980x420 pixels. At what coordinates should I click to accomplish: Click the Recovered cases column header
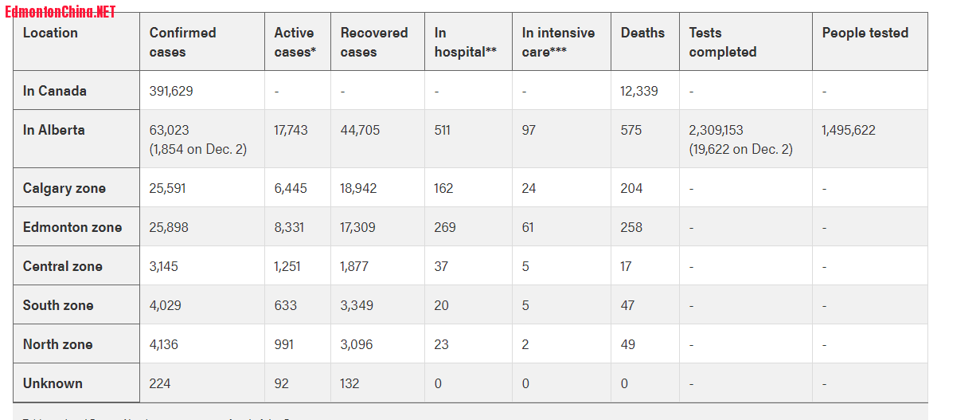(x=378, y=41)
